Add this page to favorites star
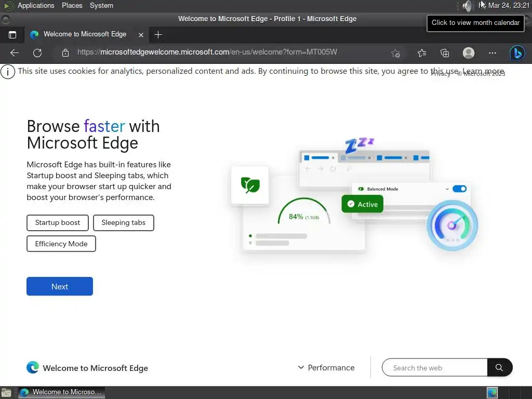The image size is (532, 399). [x=395, y=54]
